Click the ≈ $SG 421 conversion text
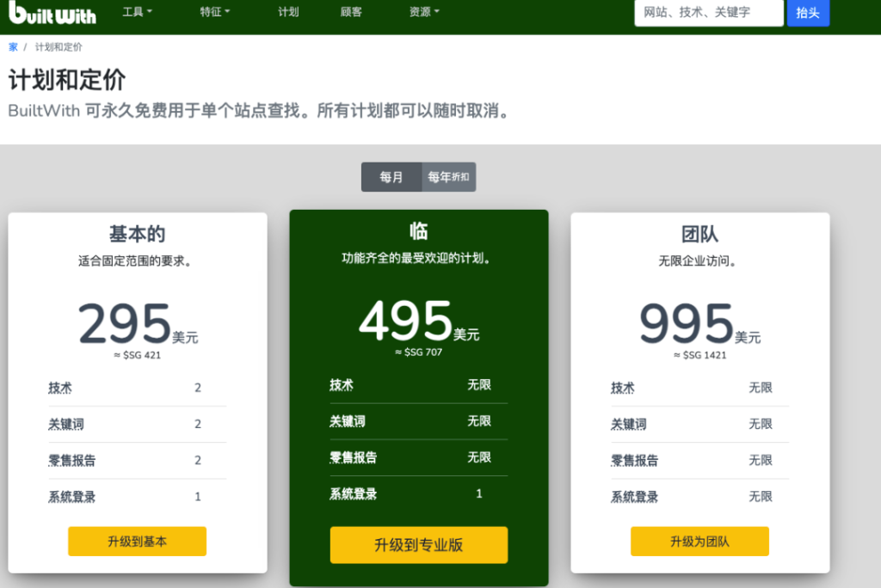881x588 pixels. tap(137, 355)
